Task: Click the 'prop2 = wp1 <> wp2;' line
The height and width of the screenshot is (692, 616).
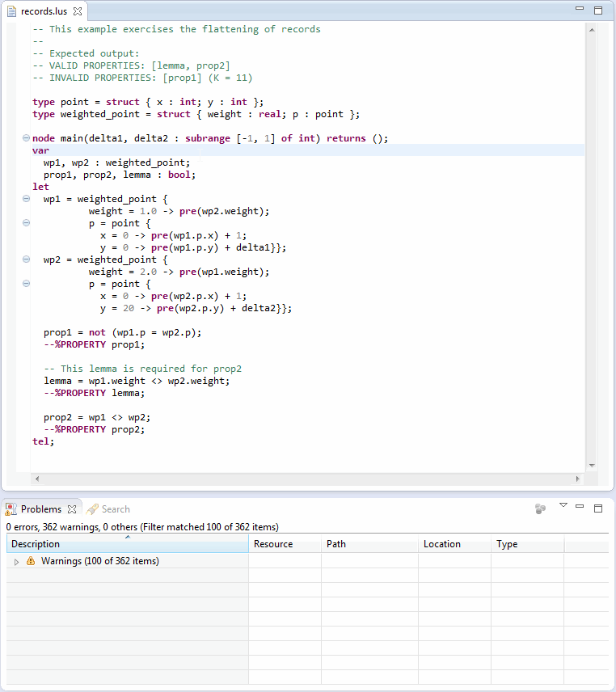Action: (x=97, y=417)
